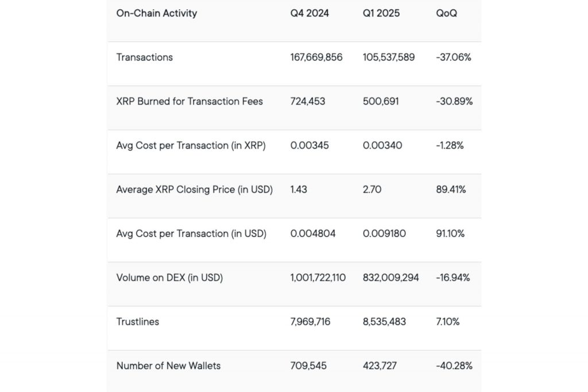Select the 91.10% QoQ value
The image size is (588, 392).
click(450, 234)
